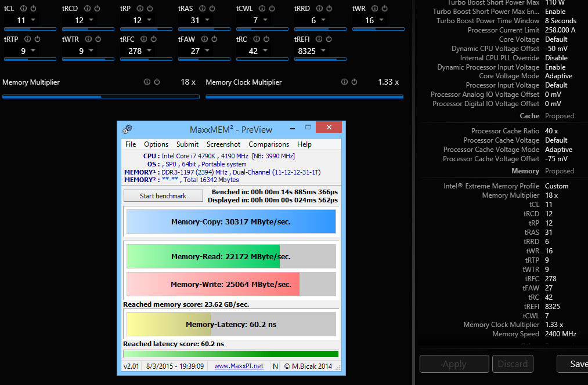Viewport: 588px width, 385px height.
Task: Click the Memory Clock Multiplier slider bar
Action: [x=305, y=97]
